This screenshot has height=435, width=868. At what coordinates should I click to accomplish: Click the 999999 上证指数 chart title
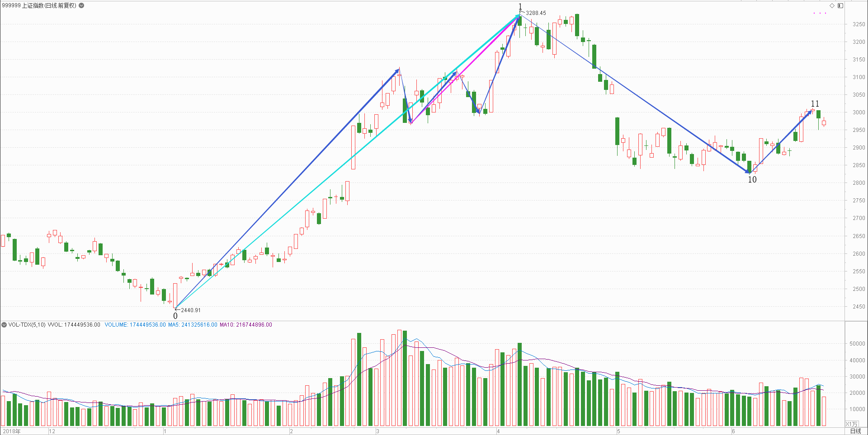tap(39, 5)
